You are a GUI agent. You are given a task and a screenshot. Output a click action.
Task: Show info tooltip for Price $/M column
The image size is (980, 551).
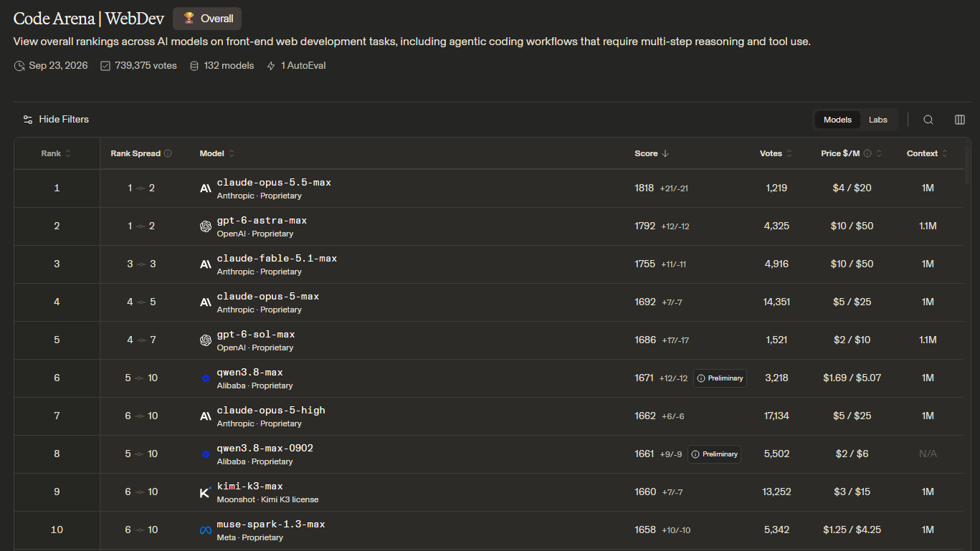(x=867, y=153)
